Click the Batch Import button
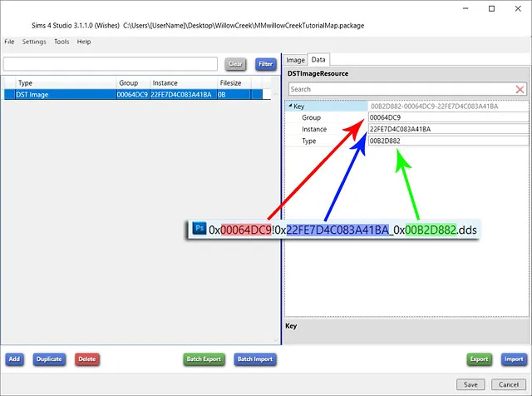 click(255, 359)
